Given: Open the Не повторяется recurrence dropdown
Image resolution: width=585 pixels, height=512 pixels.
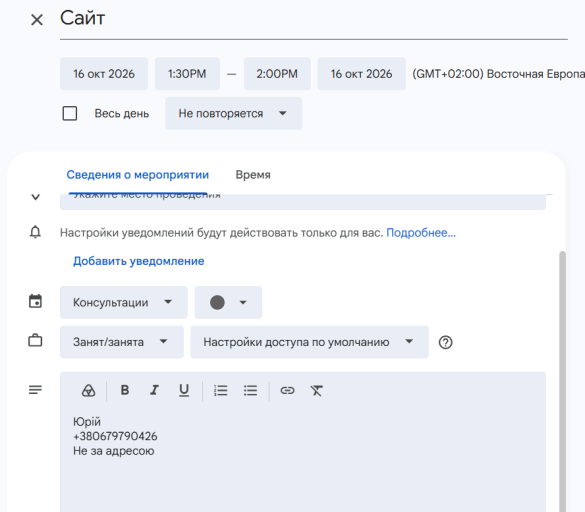Looking at the screenshot, I should point(234,113).
